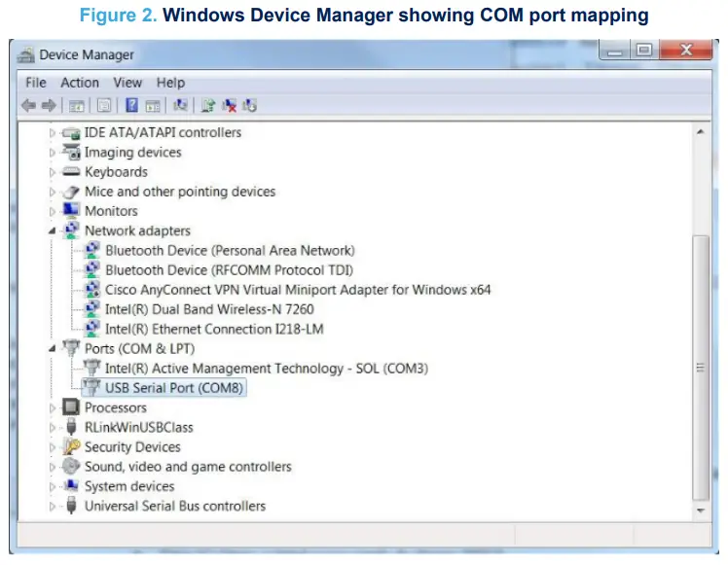The image size is (728, 565).
Task: Click the Scan for hardware changes icon
Action: tap(180, 105)
